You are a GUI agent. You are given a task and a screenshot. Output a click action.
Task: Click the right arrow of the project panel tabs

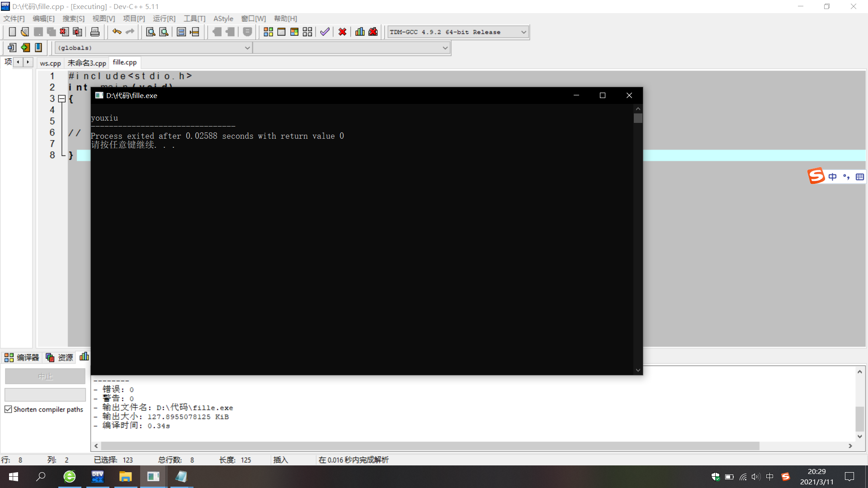tap(28, 62)
